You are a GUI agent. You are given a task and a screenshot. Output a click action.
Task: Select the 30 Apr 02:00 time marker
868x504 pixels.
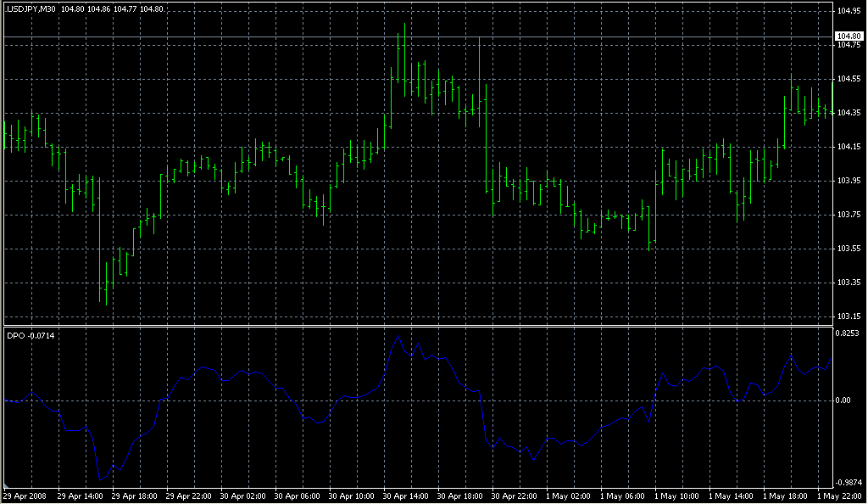pyautogui.click(x=245, y=496)
